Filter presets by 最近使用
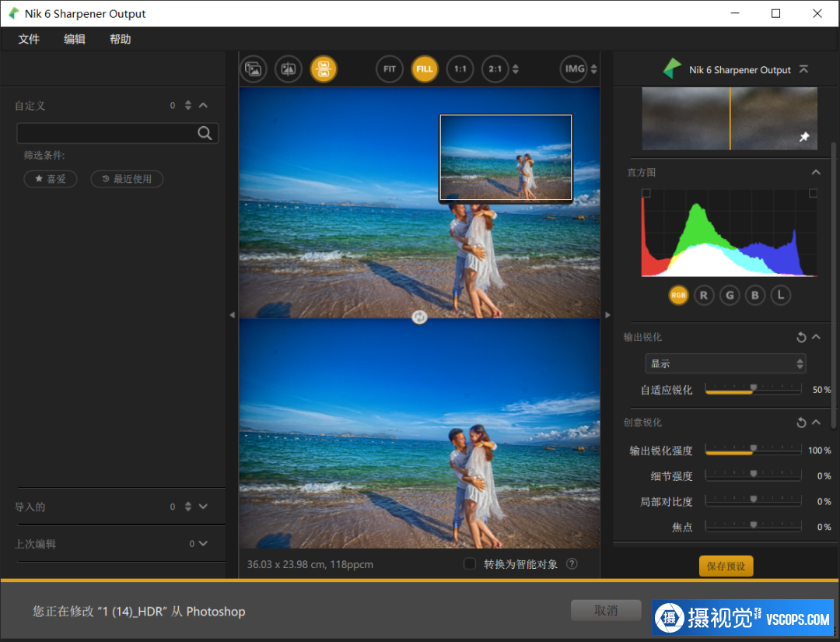 coord(127,179)
